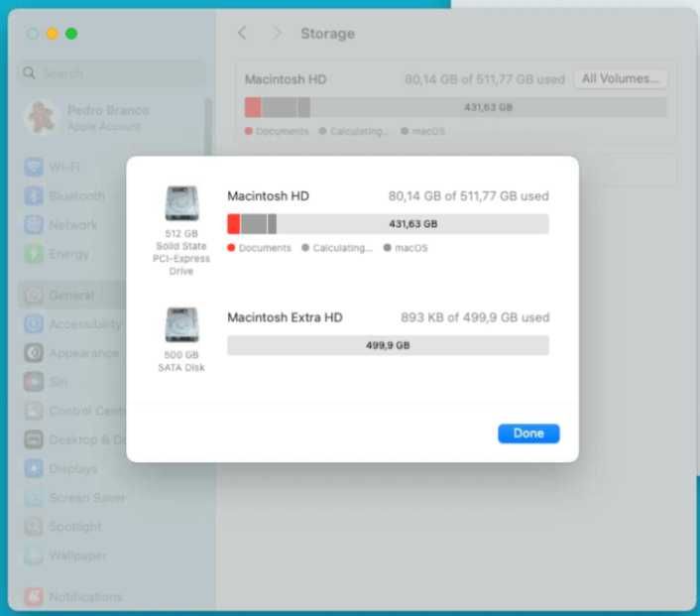Click the macOS gray segment in dialog bar
This screenshot has width=700, height=616.
[272, 224]
